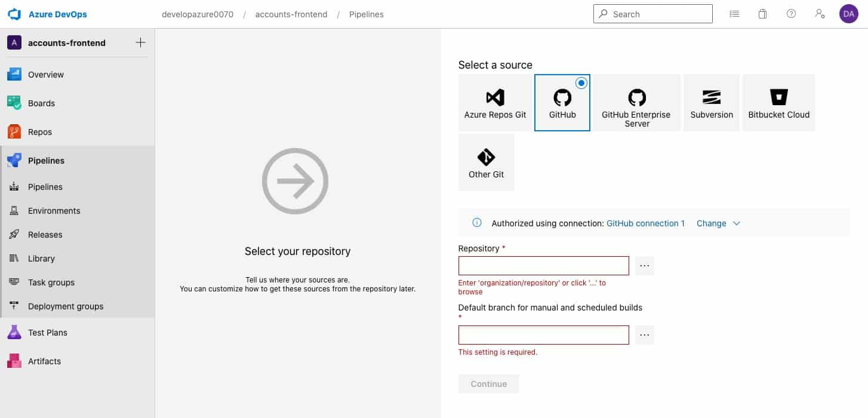Click the Task groups icon
The height and width of the screenshot is (418, 868).
[14, 282]
